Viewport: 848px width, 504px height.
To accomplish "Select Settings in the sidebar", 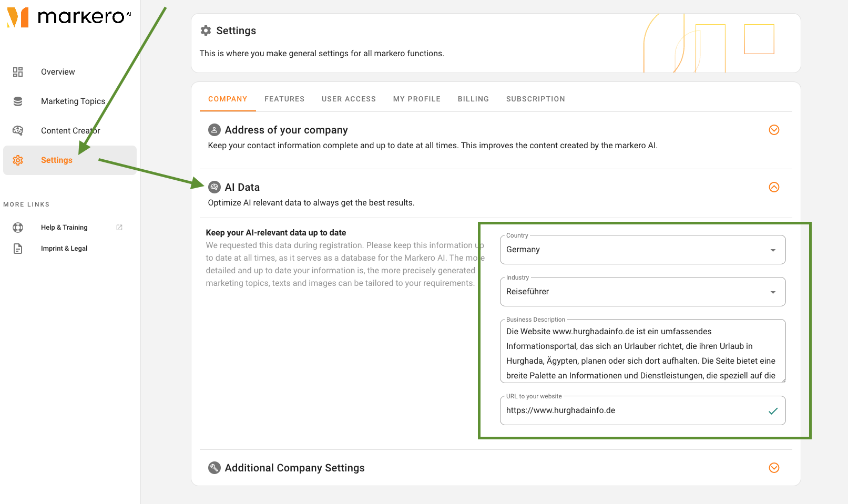I will tap(70, 160).
